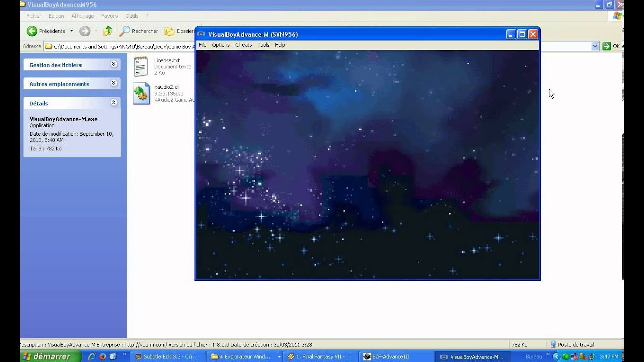Click the VisualBoyAdvance-M taskbar button
This screenshot has width=644, height=362.
click(x=471, y=357)
